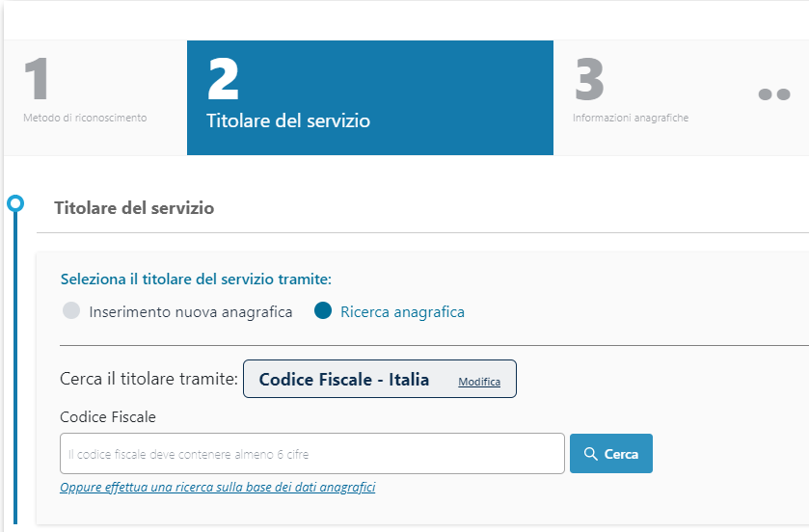Open the search by dati anagrafici link
809x532 pixels.
(217, 488)
